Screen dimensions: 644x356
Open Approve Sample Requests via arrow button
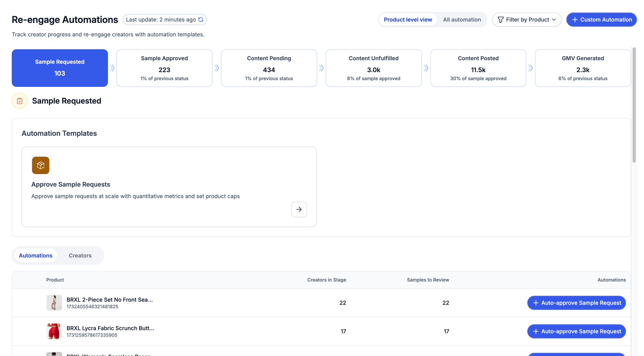[x=299, y=210]
